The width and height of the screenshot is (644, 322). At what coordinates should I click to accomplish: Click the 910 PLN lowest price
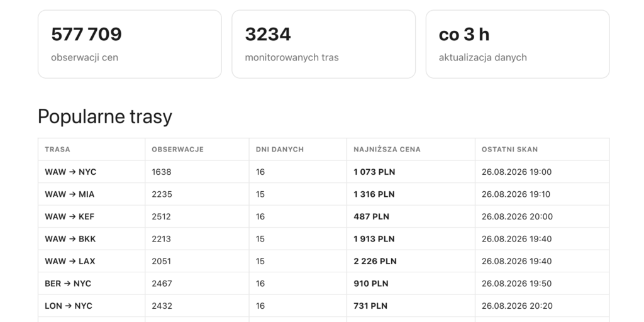(371, 284)
